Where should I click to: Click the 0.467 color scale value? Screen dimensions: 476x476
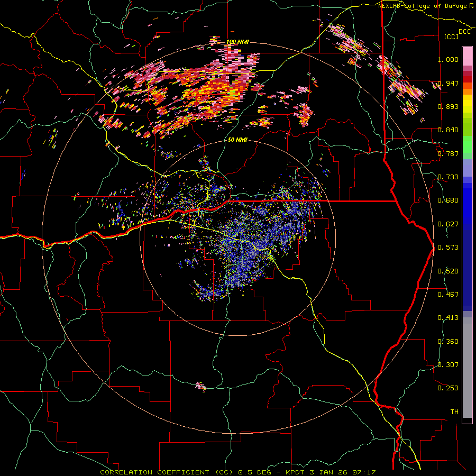[x=448, y=295]
